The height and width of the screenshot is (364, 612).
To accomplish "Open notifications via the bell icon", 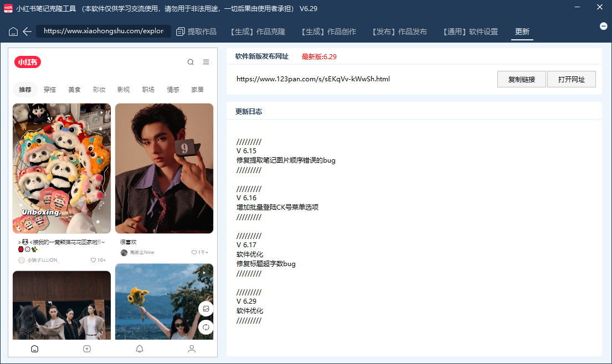I will [139, 349].
